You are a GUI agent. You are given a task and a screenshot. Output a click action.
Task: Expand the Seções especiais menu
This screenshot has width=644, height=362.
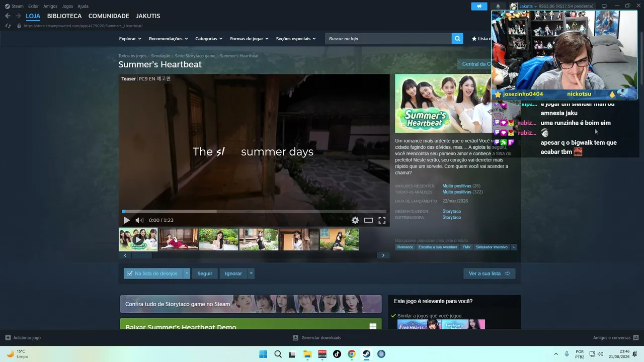(296, 39)
